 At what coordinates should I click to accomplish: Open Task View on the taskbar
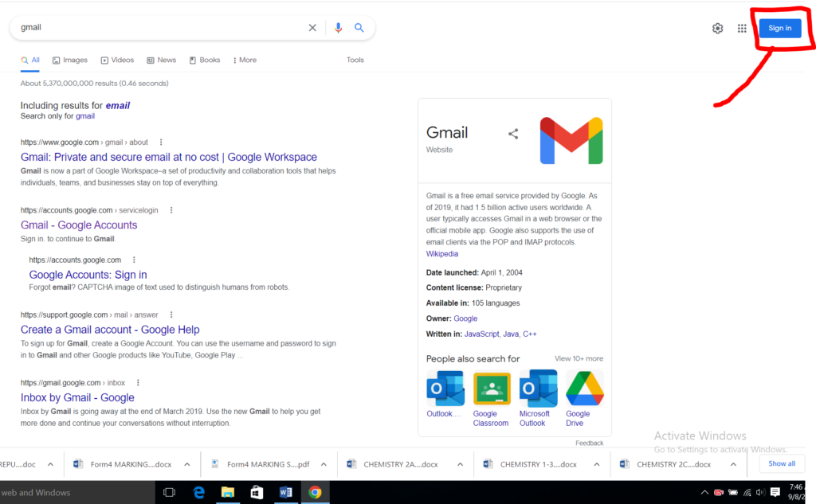tap(169, 492)
